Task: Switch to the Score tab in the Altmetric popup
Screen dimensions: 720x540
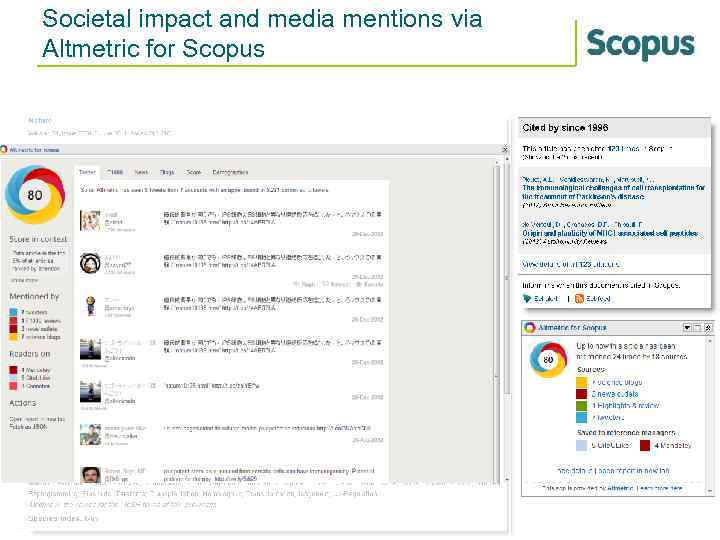Action: [x=194, y=172]
